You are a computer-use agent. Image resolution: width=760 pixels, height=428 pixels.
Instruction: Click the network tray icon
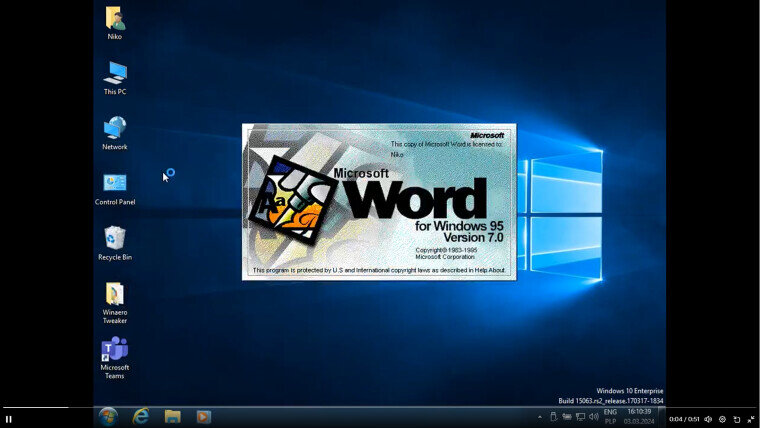pos(580,416)
